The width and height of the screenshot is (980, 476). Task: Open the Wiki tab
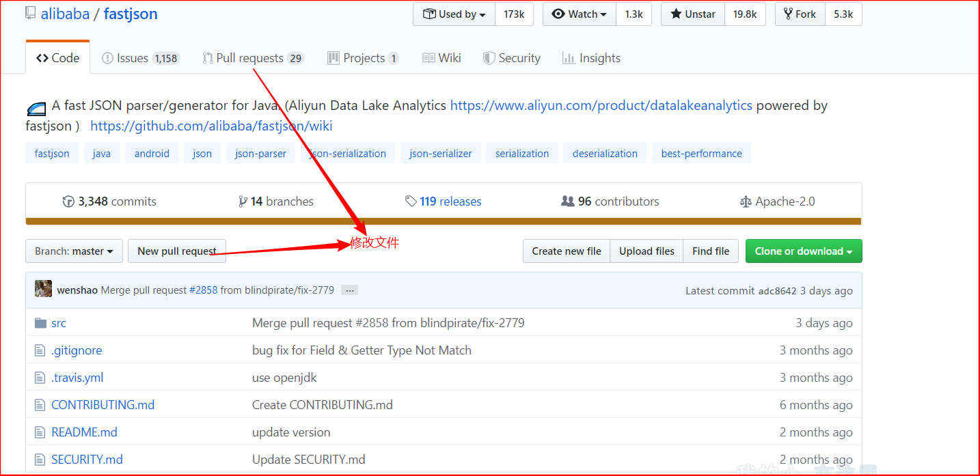pos(441,58)
